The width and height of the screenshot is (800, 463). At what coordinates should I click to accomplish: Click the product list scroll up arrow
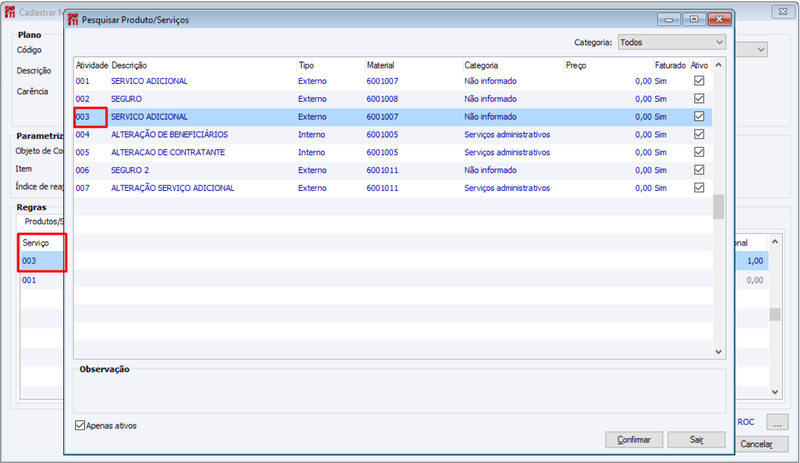[x=718, y=65]
